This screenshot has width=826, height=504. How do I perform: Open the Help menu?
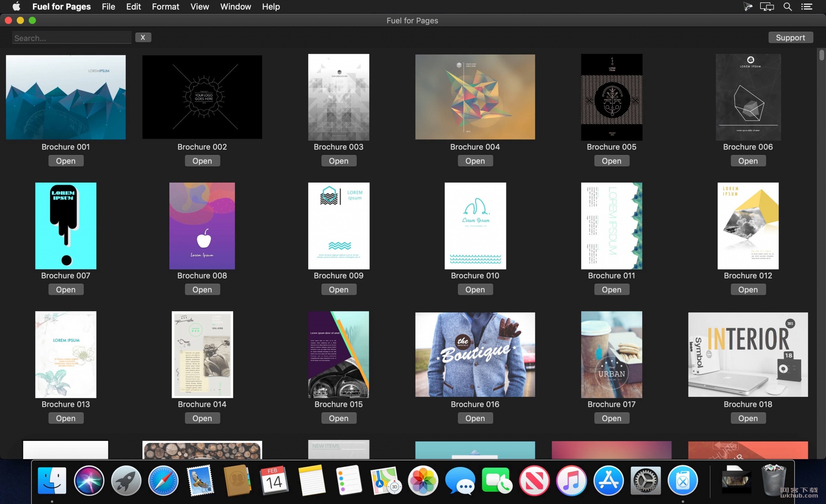(x=270, y=6)
